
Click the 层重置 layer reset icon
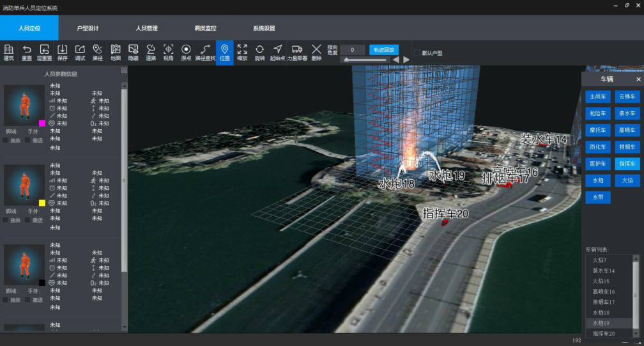coord(44,52)
